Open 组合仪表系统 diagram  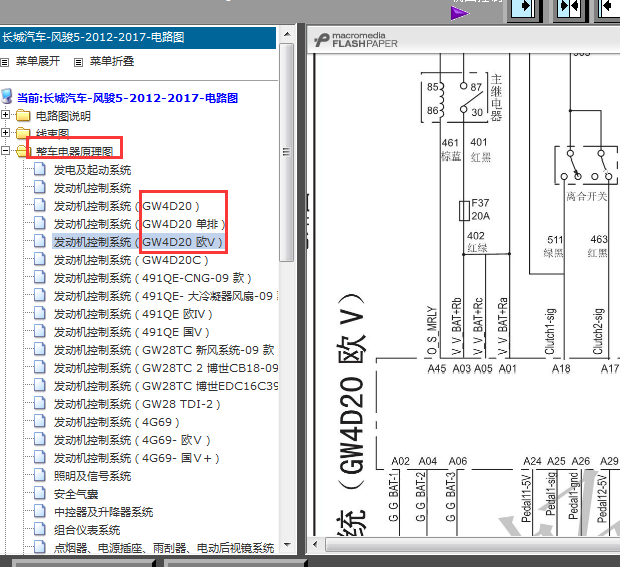point(87,530)
